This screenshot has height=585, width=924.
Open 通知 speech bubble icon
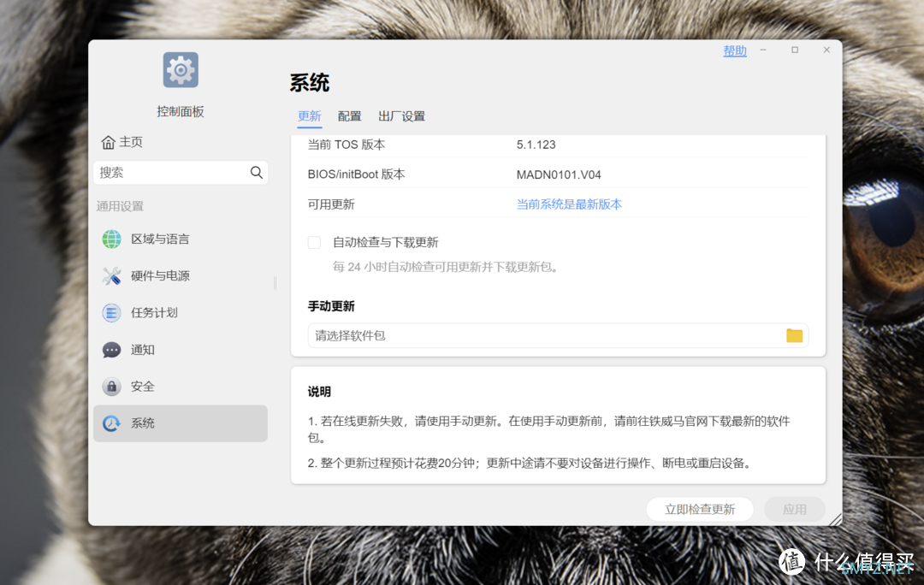(112, 350)
